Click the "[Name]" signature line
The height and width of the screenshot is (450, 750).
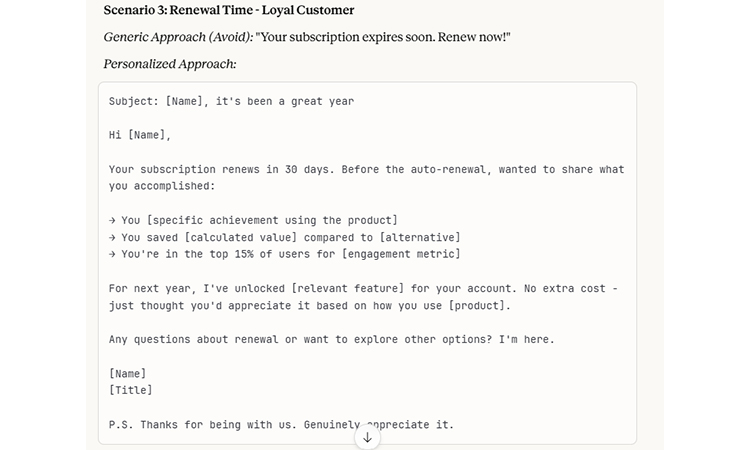[x=127, y=373]
